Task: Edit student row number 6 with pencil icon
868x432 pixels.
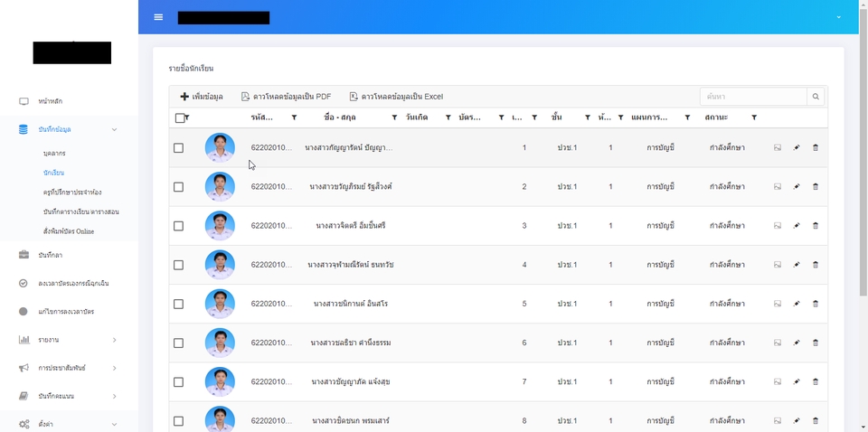Action: click(797, 343)
